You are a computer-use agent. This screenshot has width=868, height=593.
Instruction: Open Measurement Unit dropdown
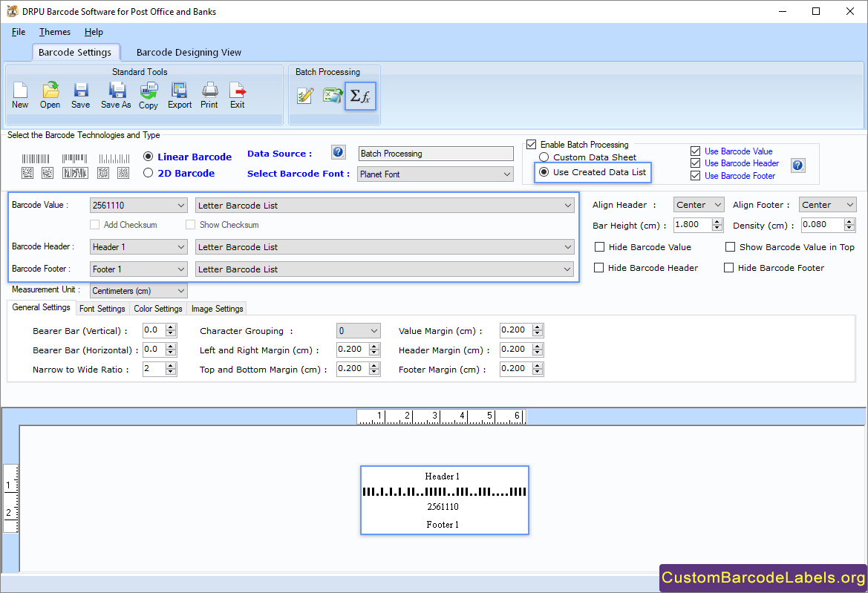tap(138, 290)
